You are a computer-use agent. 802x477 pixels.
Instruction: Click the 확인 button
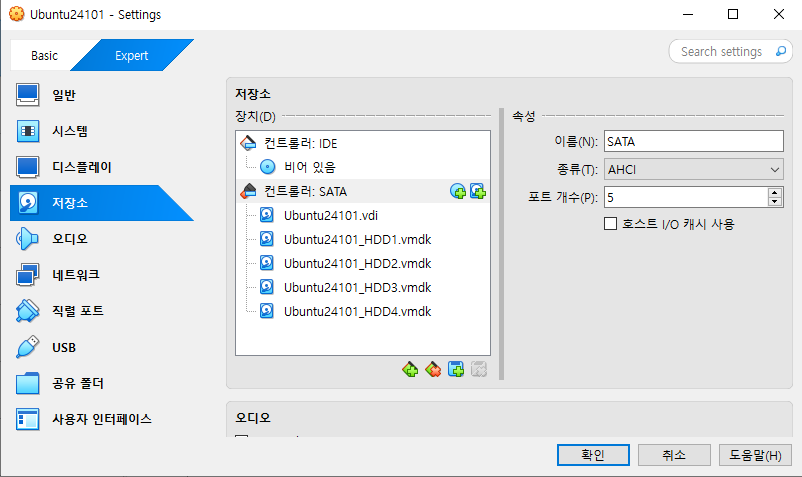tap(593, 455)
